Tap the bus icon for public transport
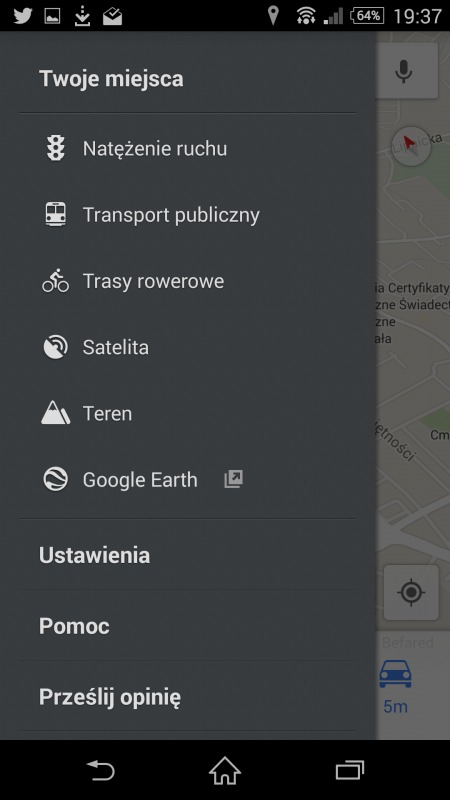 pos(56,214)
